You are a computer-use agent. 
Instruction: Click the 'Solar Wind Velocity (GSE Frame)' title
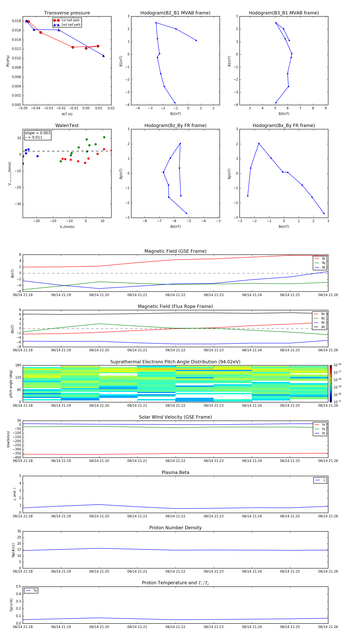[175, 417]
